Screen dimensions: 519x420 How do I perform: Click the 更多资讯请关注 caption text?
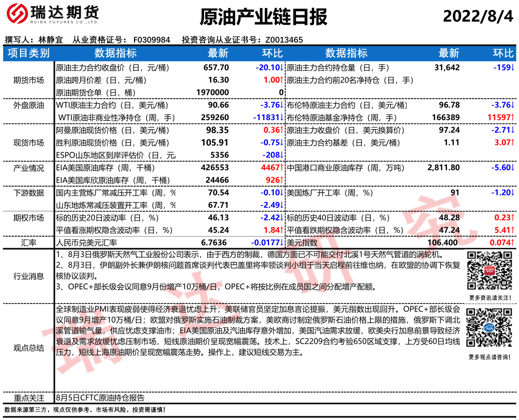488,298
